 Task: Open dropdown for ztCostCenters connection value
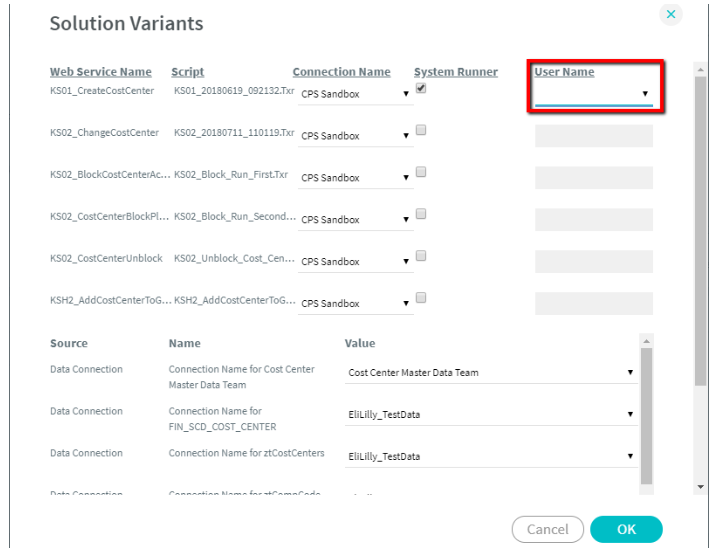(x=490, y=456)
